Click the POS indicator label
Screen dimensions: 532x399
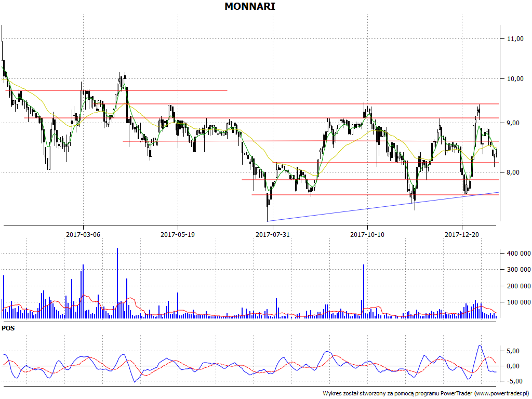pos(8,328)
